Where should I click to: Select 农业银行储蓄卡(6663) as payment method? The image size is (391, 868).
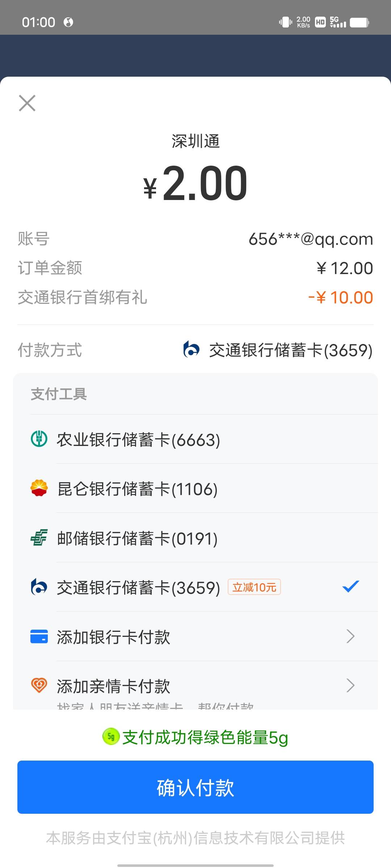point(138,440)
